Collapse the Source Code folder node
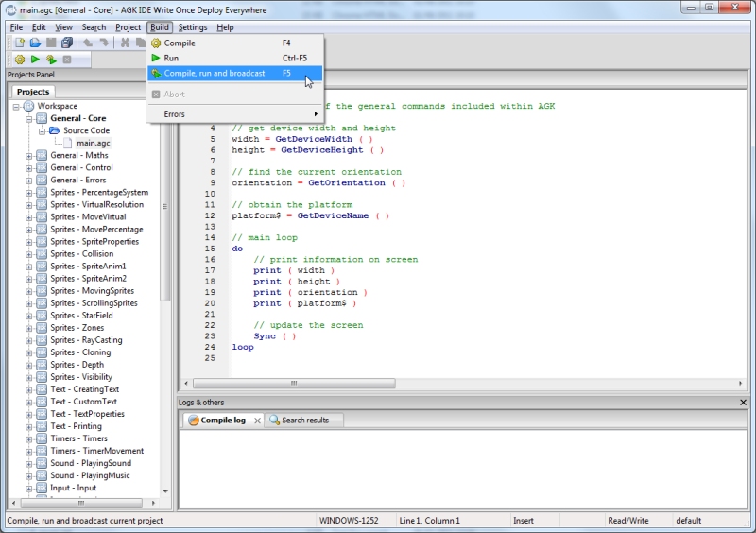 coord(42,130)
